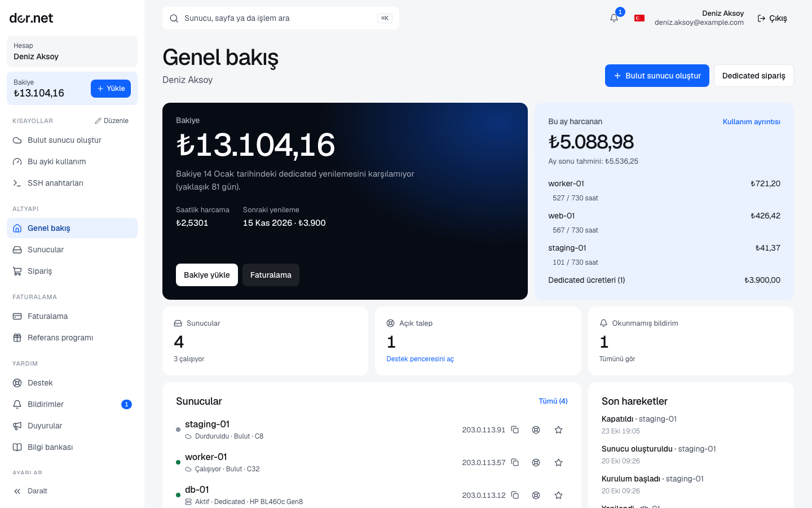Go to Referans programı
Viewport: 812px width, 508px height.
(x=72, y=338)
